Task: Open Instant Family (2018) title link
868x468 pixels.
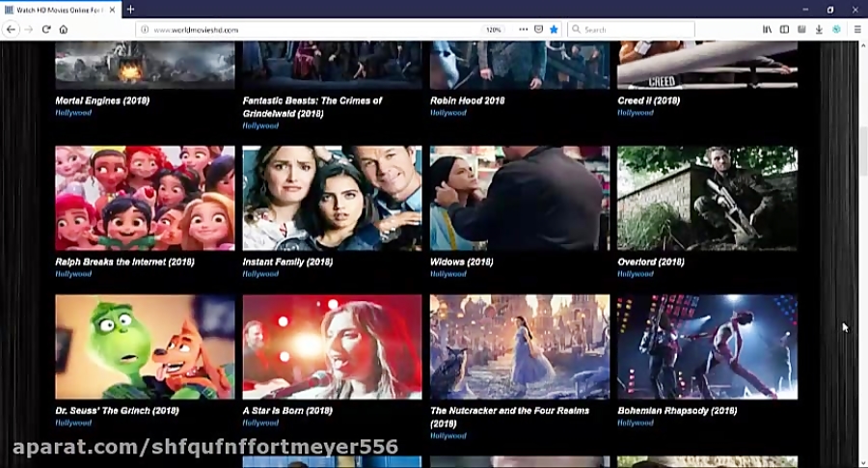Action: (287, 262)
